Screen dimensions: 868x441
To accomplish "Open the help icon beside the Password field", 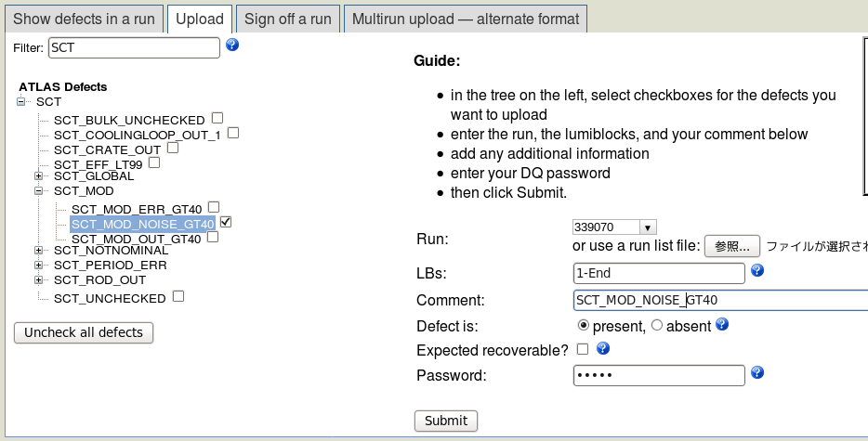I will click(757, 372).
